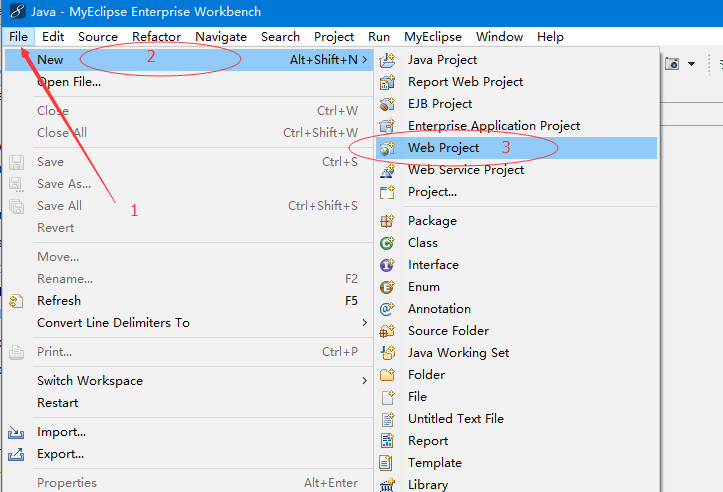Screen dimensions: 723x492
Task: Open the Search menu
Action: [x=280, y=37]
